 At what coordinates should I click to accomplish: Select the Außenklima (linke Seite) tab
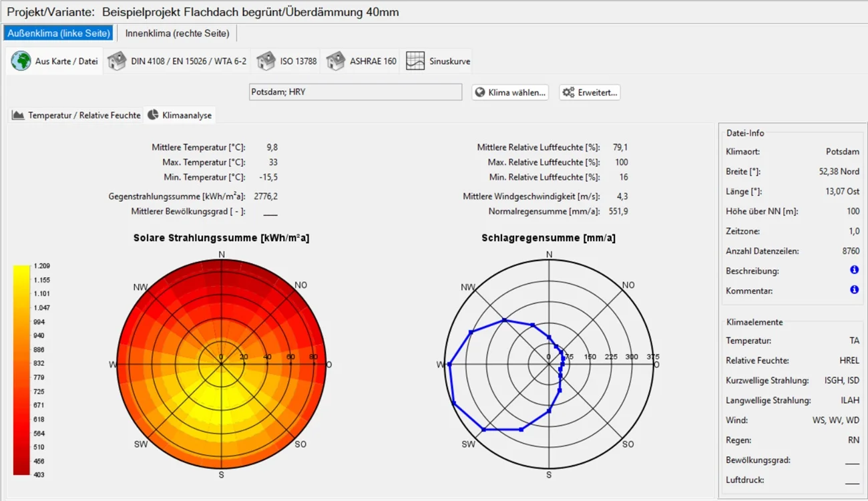pyautogui.click(x=58, y=33)
